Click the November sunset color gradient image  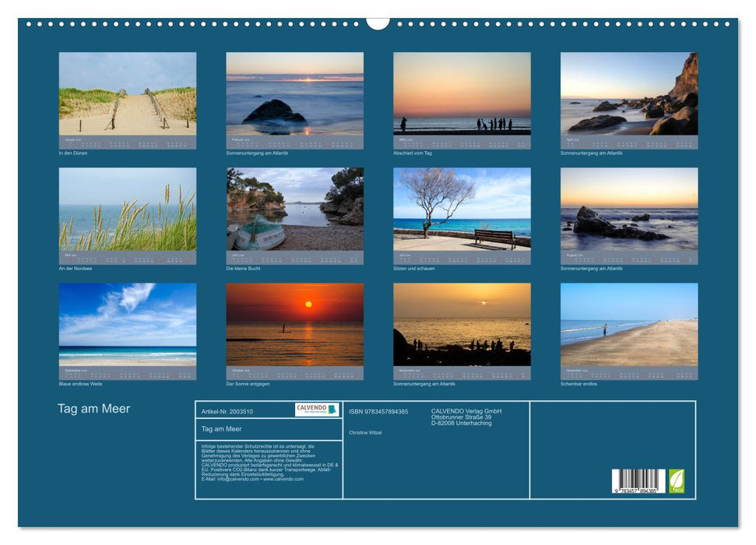click(462, 323)
